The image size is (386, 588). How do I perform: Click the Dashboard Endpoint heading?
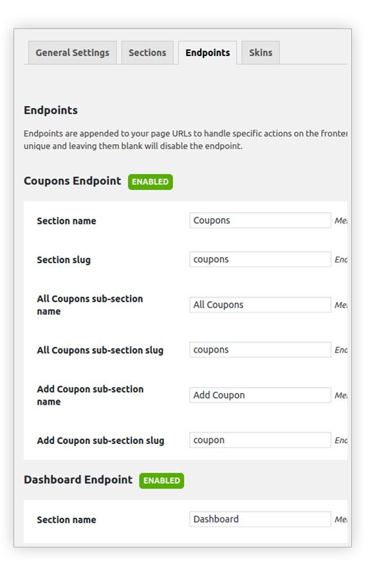click(x=77, y=481)
